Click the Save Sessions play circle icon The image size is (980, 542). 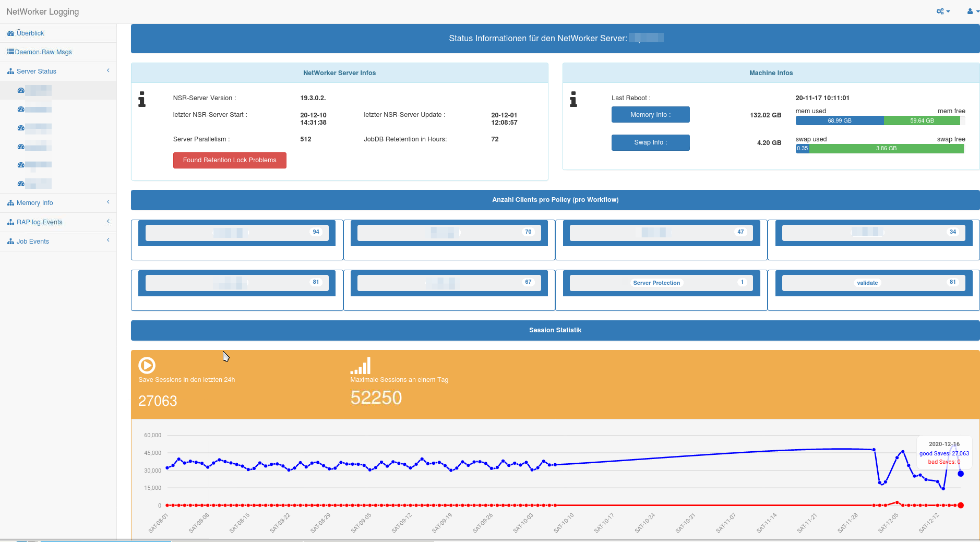tap(147, 365)
